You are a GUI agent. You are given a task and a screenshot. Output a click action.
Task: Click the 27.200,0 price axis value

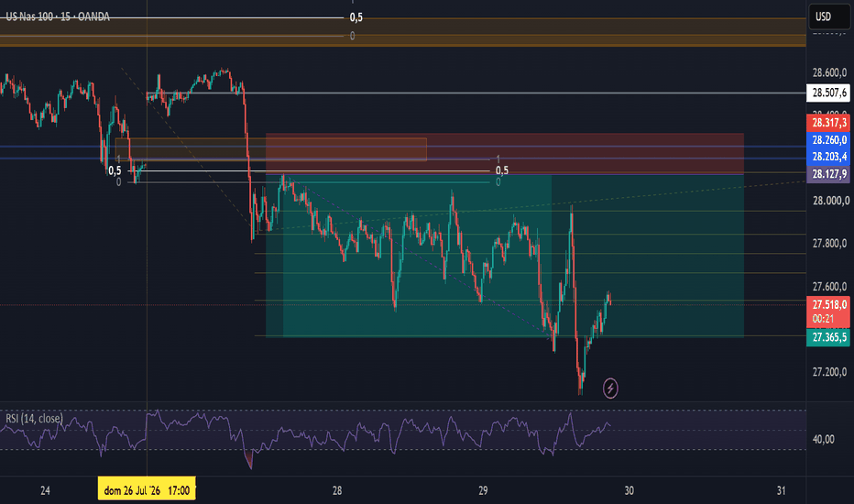(829, 372)
